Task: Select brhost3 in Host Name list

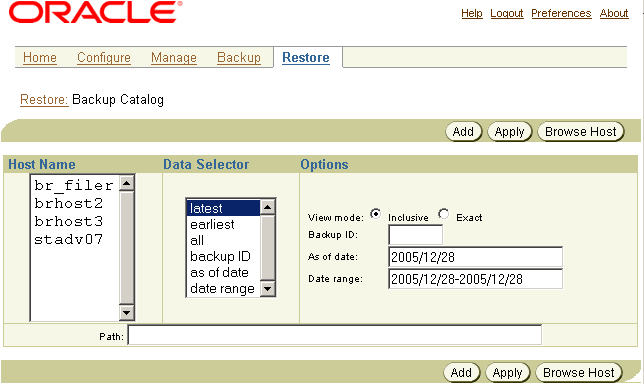Action: [x=74, y=221]
